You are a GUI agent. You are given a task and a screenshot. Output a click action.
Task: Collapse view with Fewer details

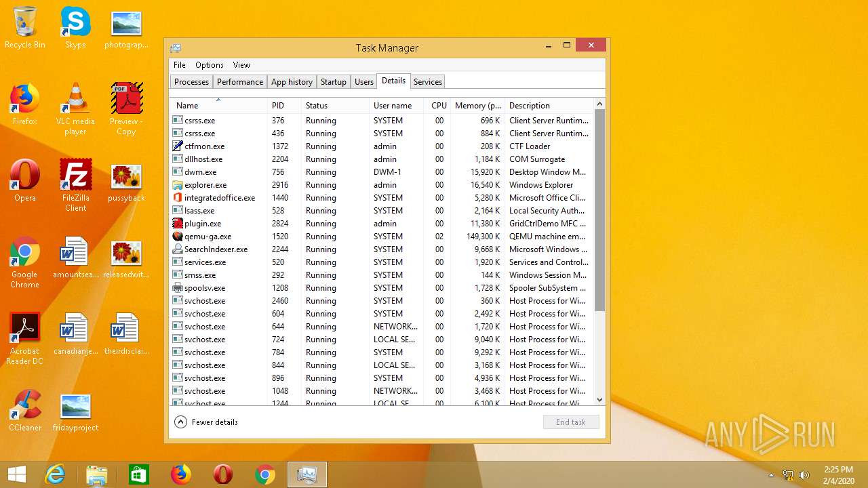[x=207, y=422]
